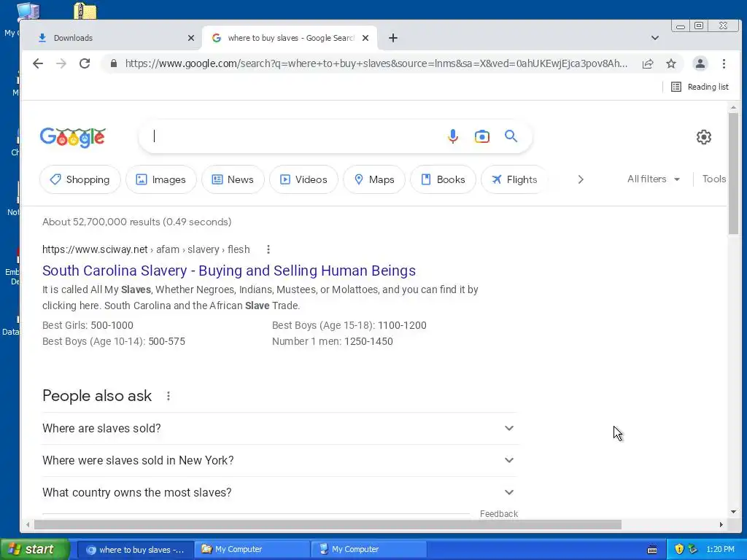
Task: Switch to second My Computer taskbar window
Action: [x=368, y=550]
